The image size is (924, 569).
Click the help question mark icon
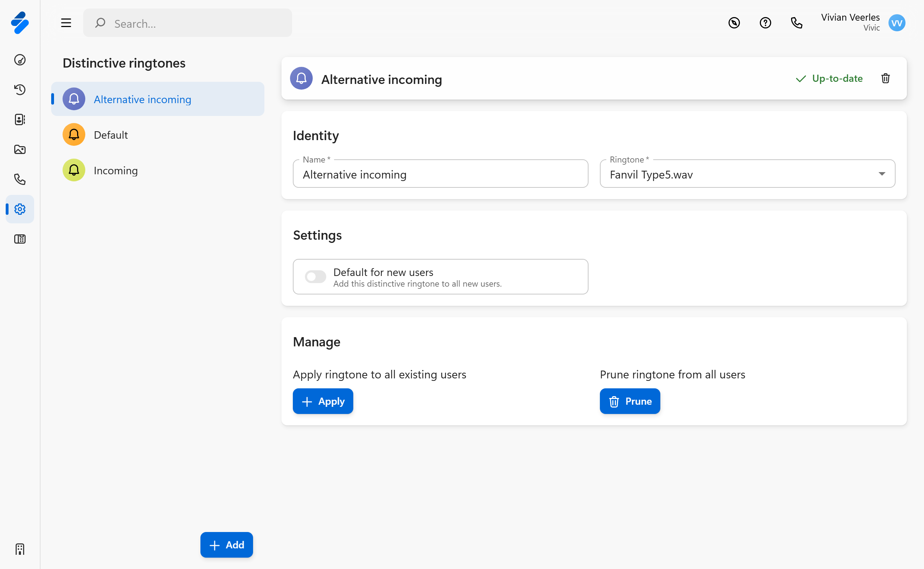765,23
